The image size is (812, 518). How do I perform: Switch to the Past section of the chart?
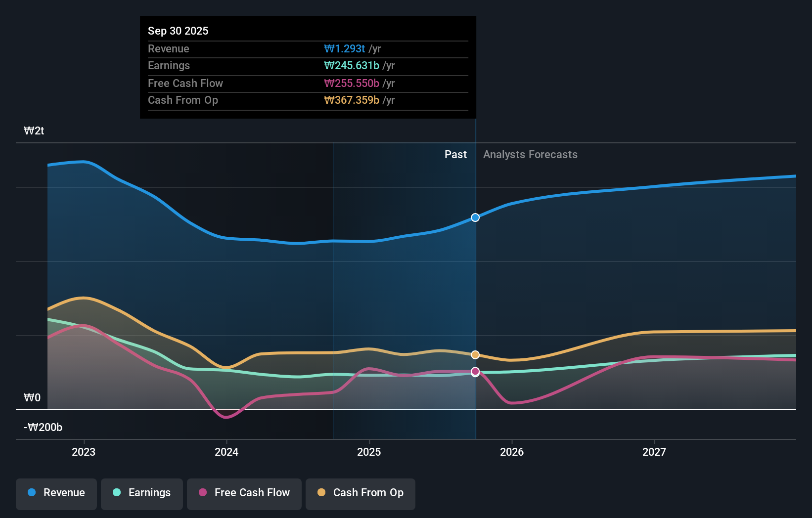coord(455,154)
